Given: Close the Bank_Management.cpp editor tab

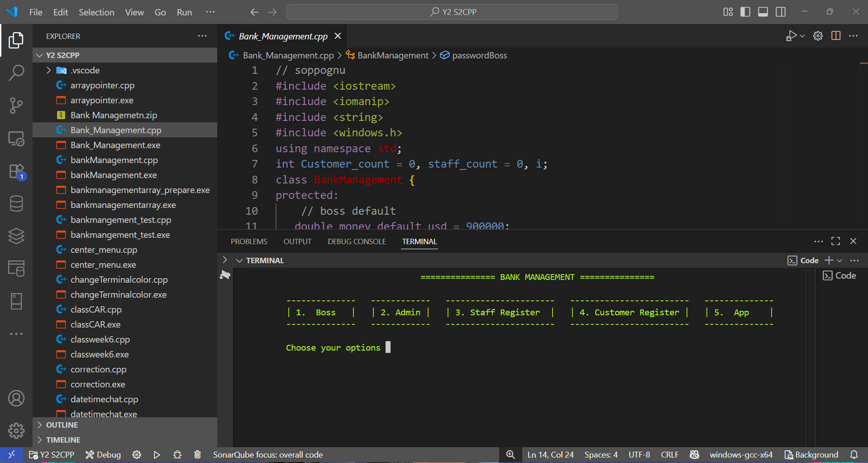Looking at the screenshot, I should point(338,36).
